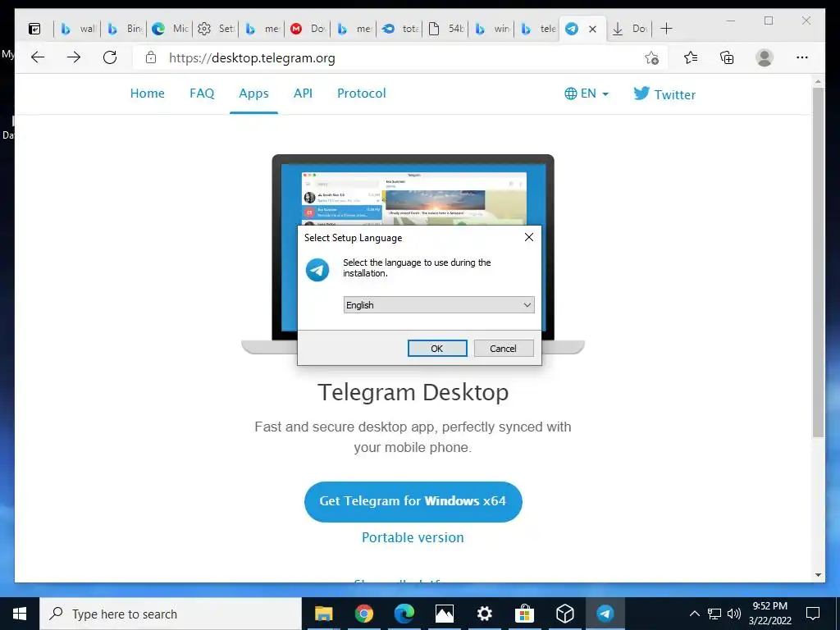Select the Apps navigation item
The image size is (840, 630).
pos(254,94)
